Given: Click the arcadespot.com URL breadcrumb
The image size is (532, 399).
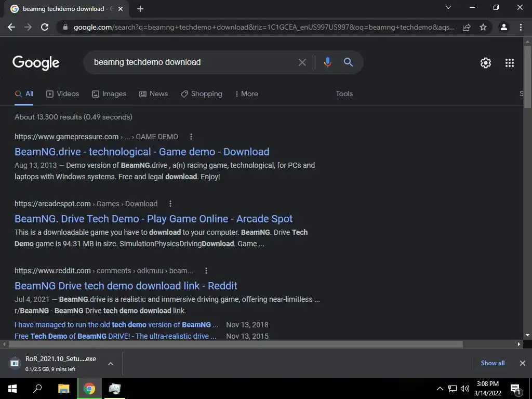Looking at the screenshot, I should coord(86,204).
